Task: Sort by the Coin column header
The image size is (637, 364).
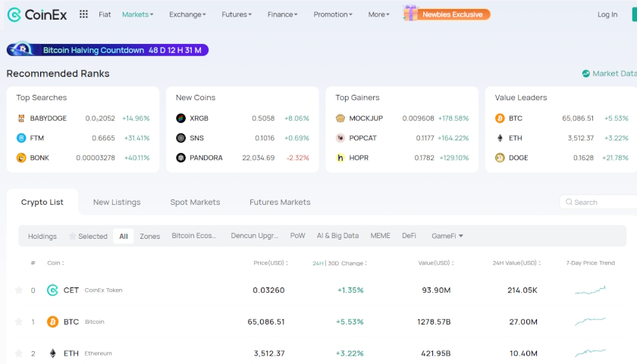Action: point(55,263)
